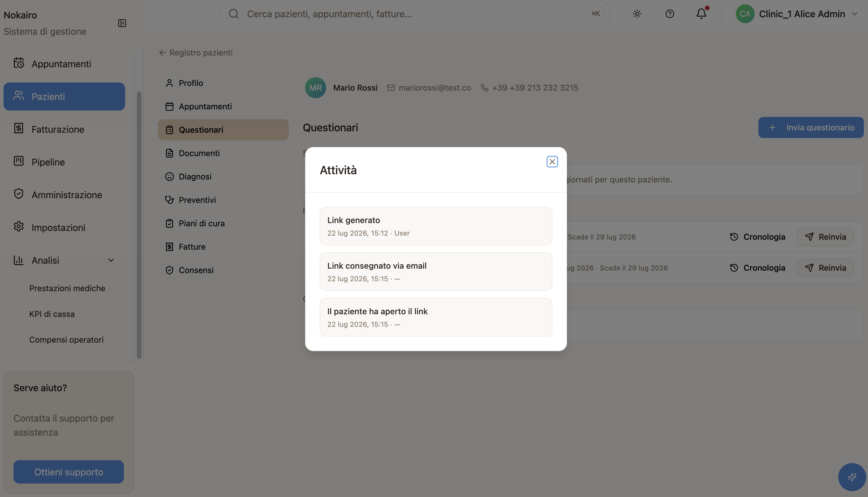Open KPI di cassa report
The image size is (868, 497).
click(x=52, y=314)
